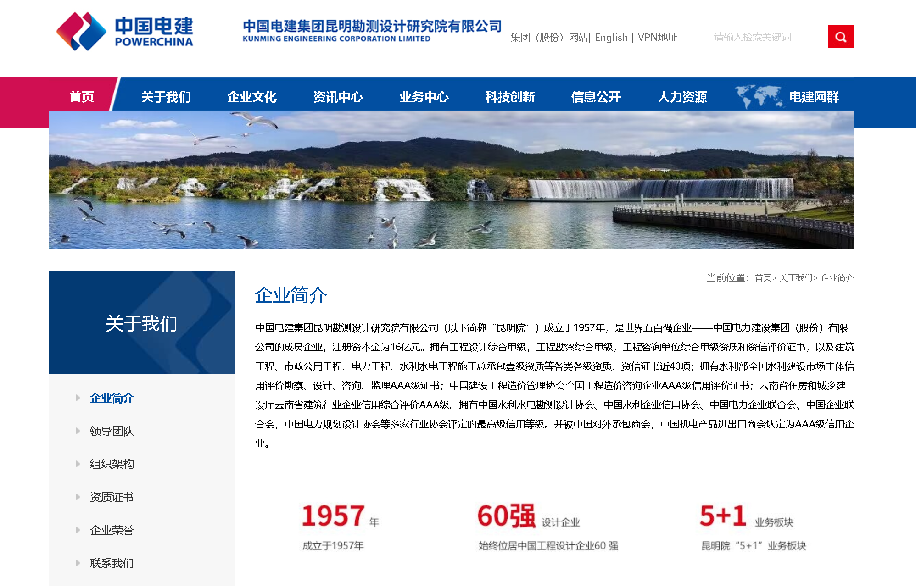Click the text 成立于1957年
The image size is (916, 588).
coord(333,545)
